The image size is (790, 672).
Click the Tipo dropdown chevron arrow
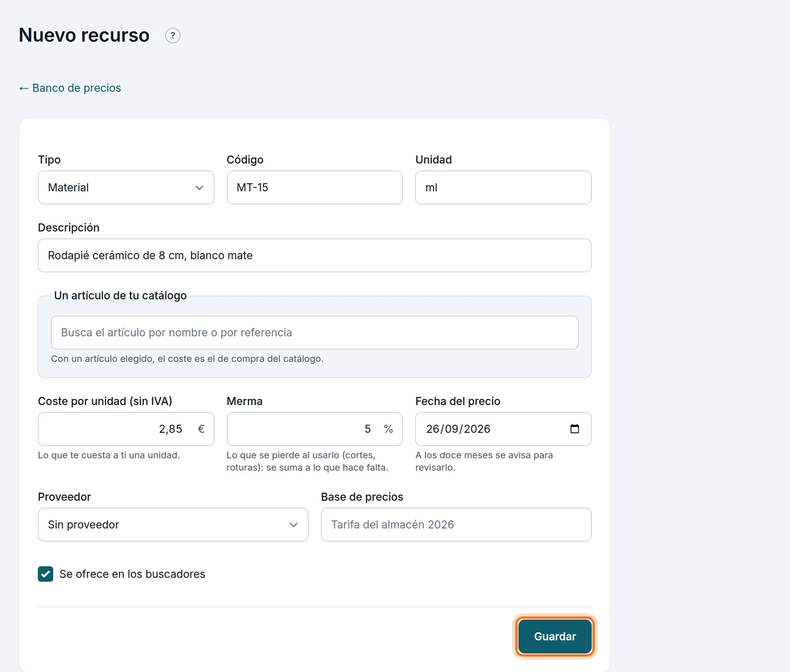[x=199, y=188]
